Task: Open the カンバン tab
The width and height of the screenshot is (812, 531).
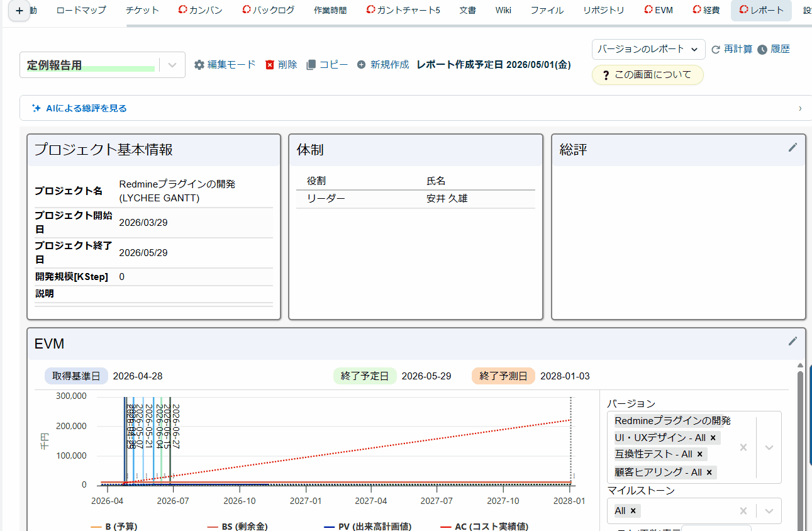Action: coord(200,10)
